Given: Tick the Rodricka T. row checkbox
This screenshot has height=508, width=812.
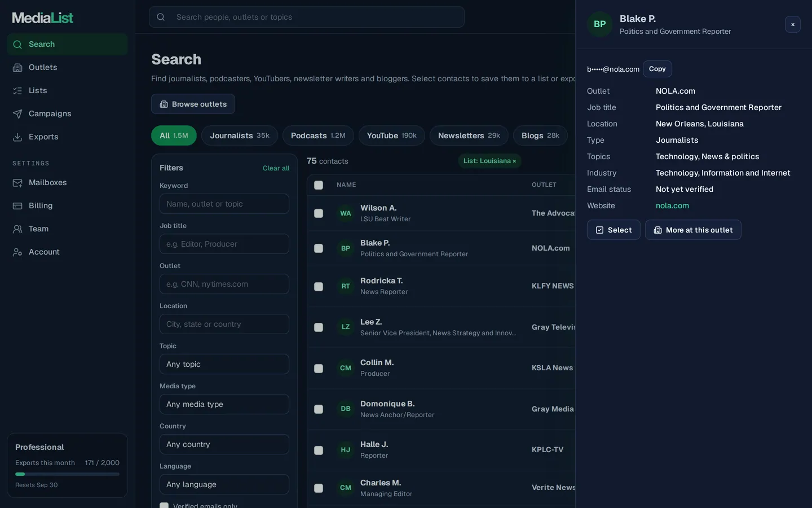Looking at the screenshot, I should click(x=319, y=286).
